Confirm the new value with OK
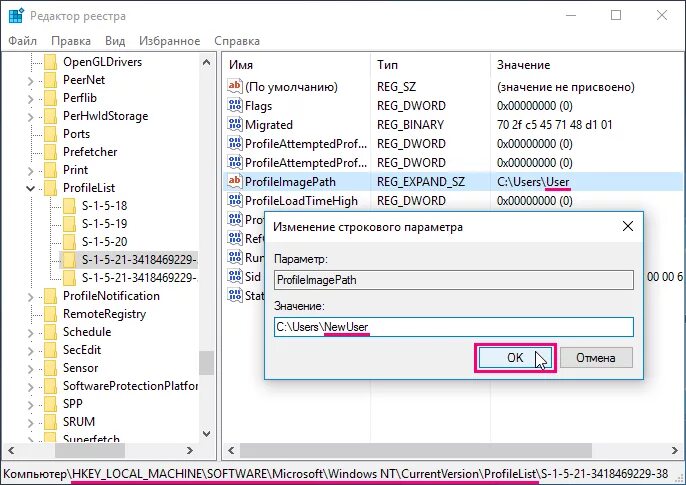 [x=515, y=358]
